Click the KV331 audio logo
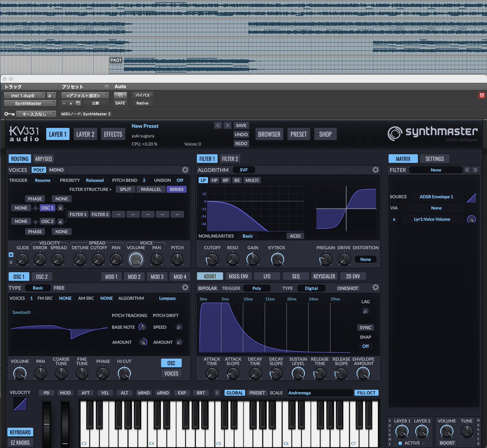 point(24,134)
